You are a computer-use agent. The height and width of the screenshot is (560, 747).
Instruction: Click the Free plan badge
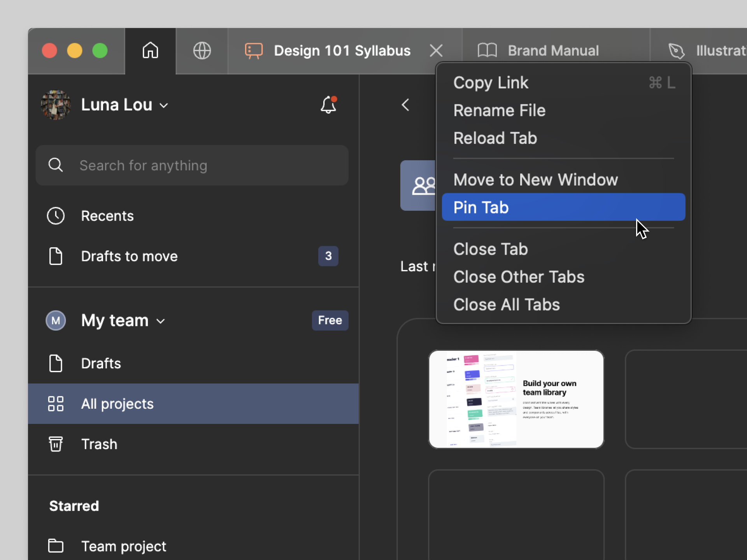tap(330, 320)
